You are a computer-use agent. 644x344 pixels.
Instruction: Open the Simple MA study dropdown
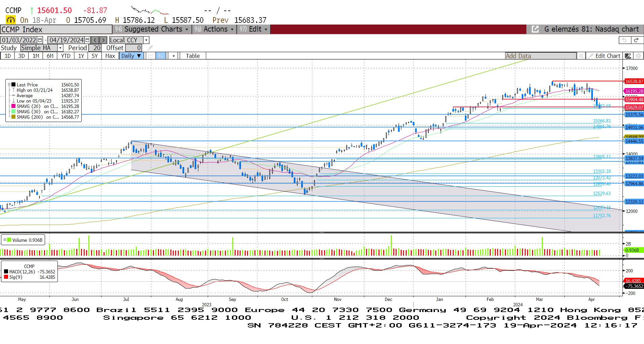click(60, 48)
